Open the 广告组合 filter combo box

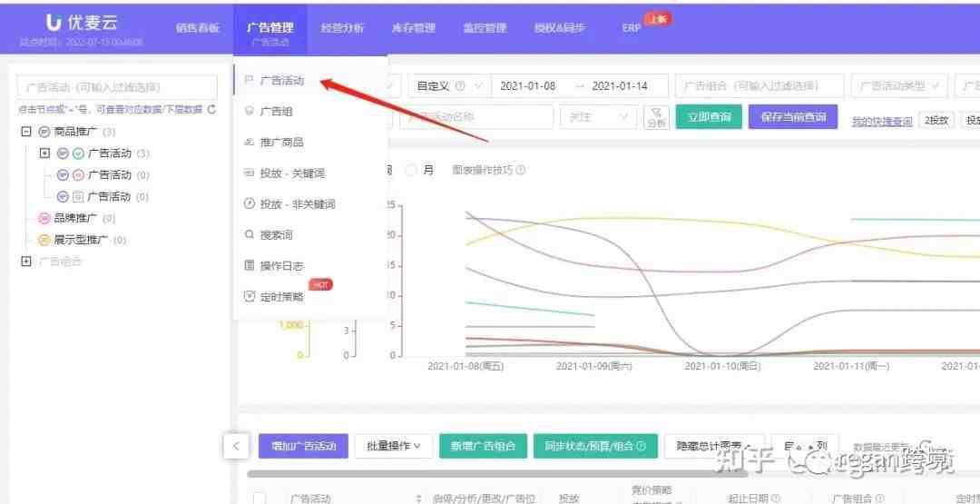(759, 85)
